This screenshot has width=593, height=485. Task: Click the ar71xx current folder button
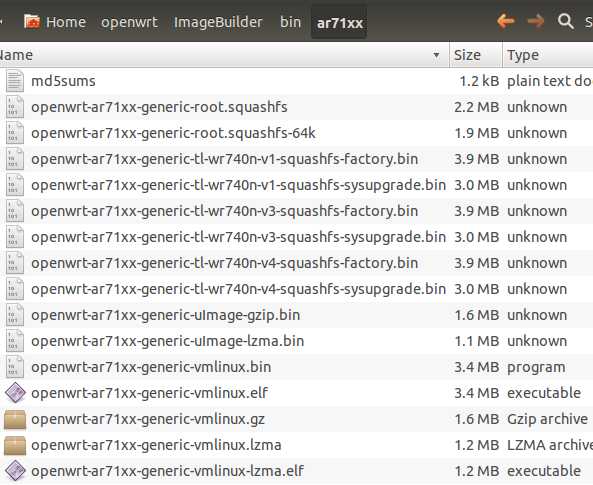click(x=339, y=23)
